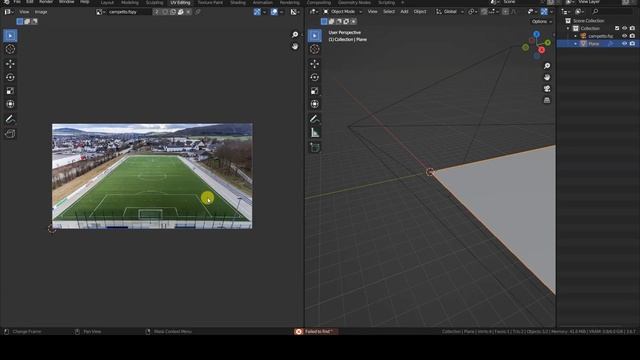Open the outliner display mode dropdown

[x=580, y=12]
